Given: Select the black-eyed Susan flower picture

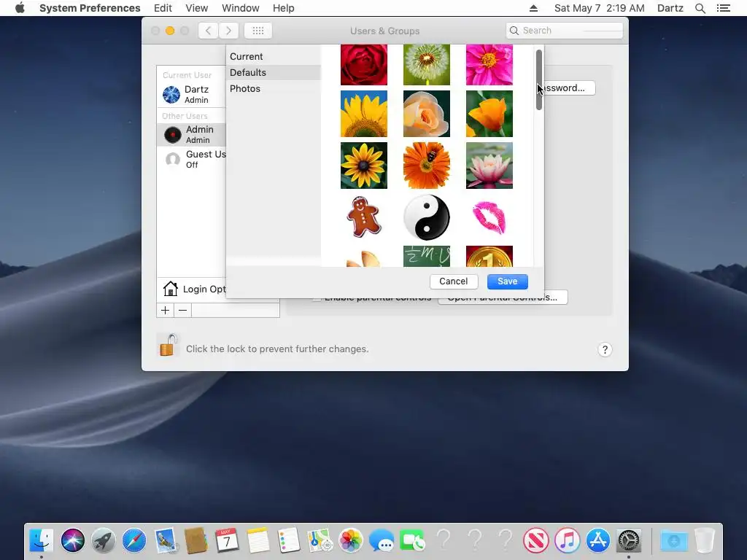Looking at the screenshot, I should pyautogui.click(x=364, y=166).
